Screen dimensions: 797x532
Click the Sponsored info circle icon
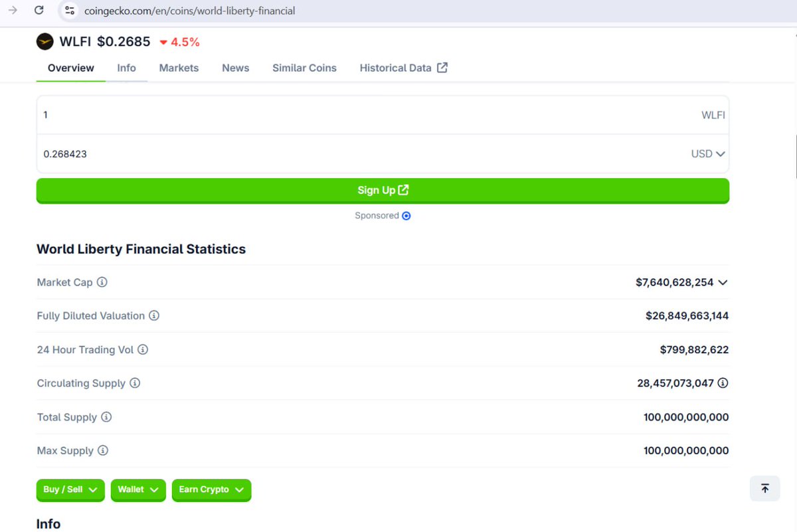pos(406,216)
